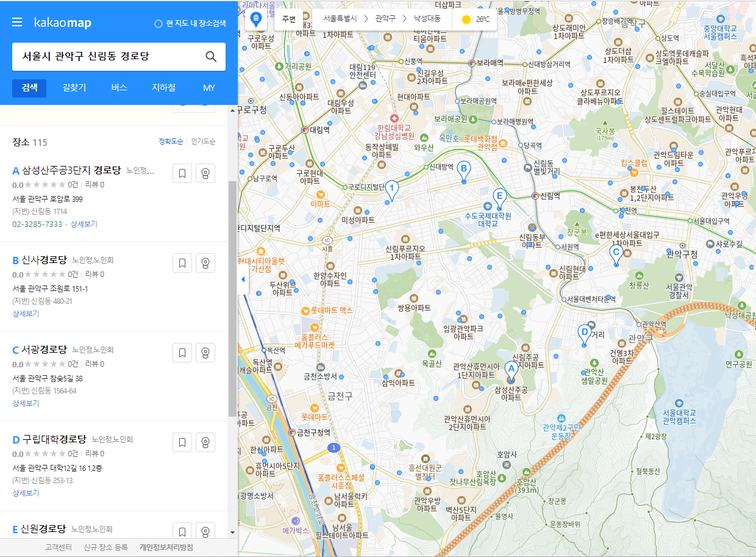Click address 서울 관악구 참숯5길 38
Screen dimensions: 756x557
48,378
